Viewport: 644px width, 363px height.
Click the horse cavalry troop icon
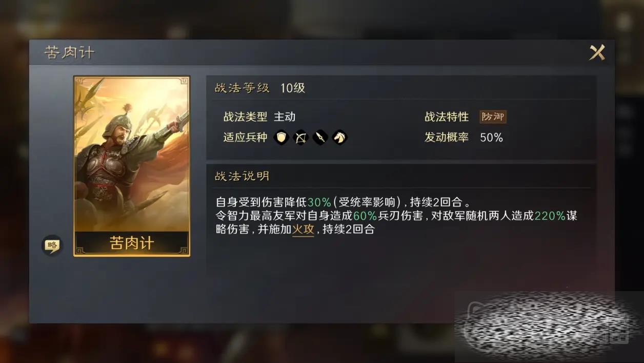tap(339, 138)
